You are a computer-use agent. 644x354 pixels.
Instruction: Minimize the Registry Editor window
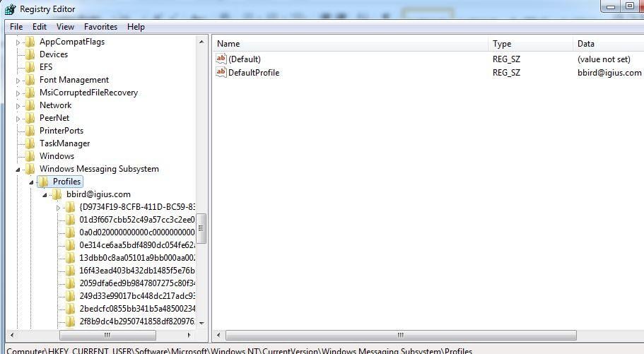(x=611, y=6)
